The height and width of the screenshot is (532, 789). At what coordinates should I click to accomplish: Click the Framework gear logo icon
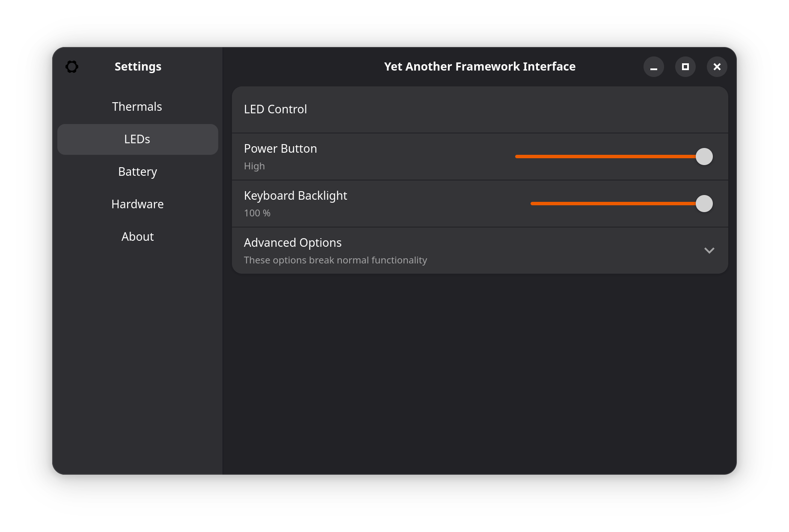(x=72, y=67)
